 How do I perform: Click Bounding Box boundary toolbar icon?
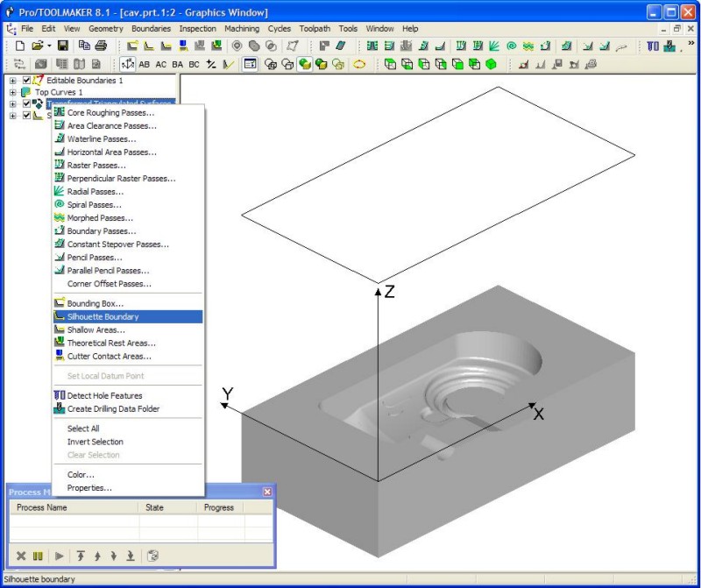click(x=132, y=46)
